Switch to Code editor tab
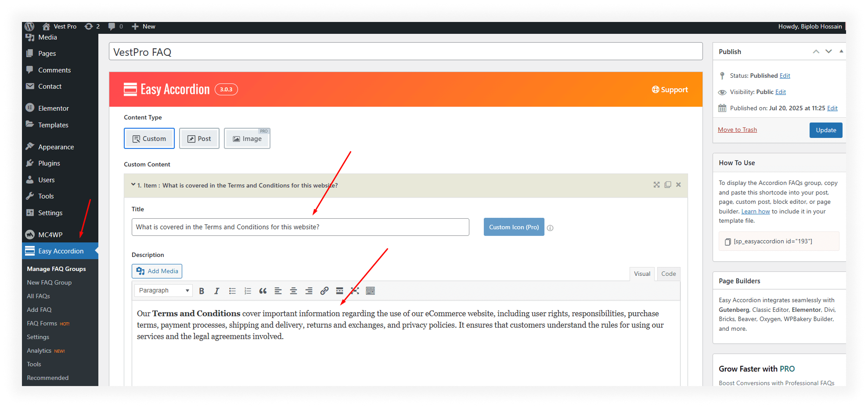 (668, 274)
